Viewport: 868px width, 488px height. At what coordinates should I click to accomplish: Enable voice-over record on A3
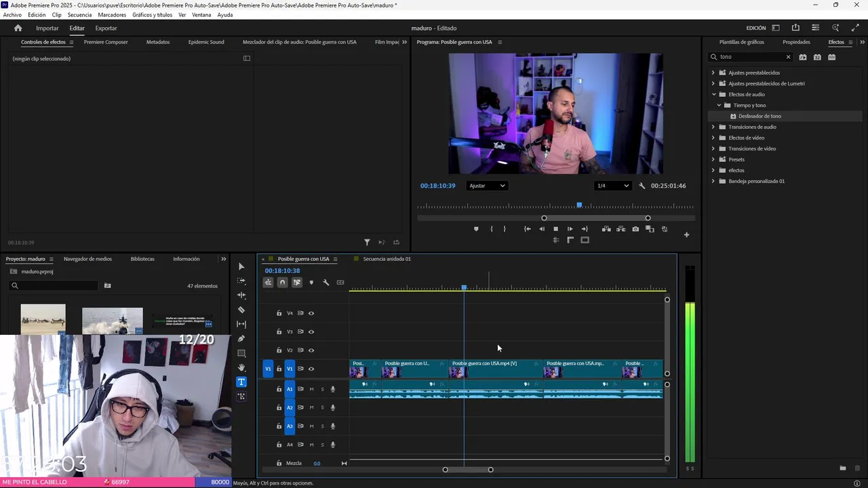coord(333,426)
